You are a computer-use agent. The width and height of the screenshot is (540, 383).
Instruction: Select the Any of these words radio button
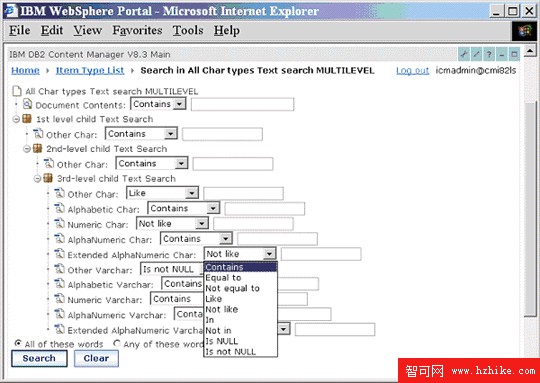point(117,343)
